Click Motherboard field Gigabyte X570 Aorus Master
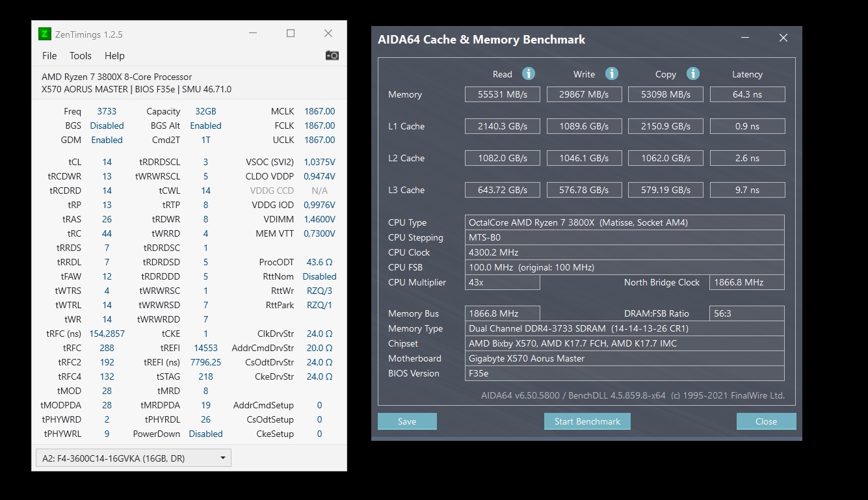 625,358
